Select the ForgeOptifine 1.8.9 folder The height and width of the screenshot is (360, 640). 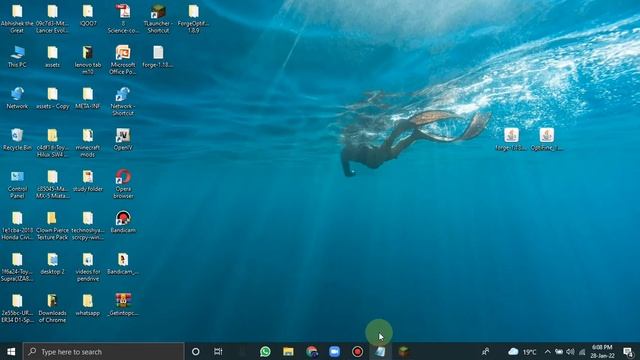point(193,19)
